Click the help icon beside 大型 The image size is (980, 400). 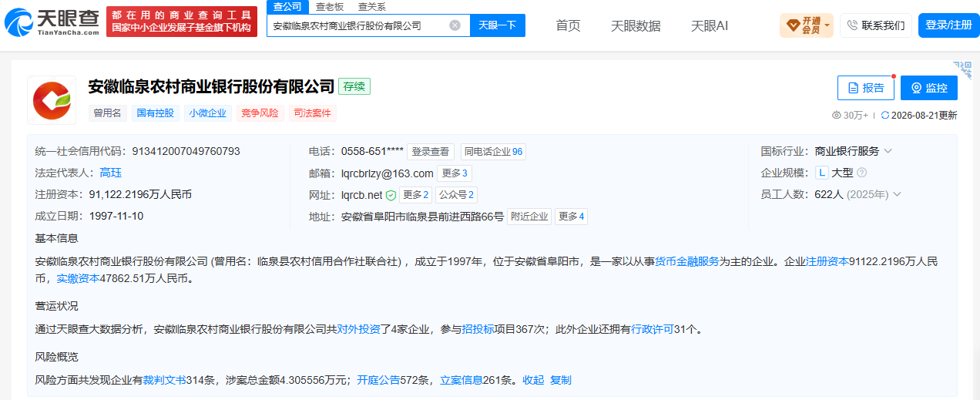(x=862, y=173)
